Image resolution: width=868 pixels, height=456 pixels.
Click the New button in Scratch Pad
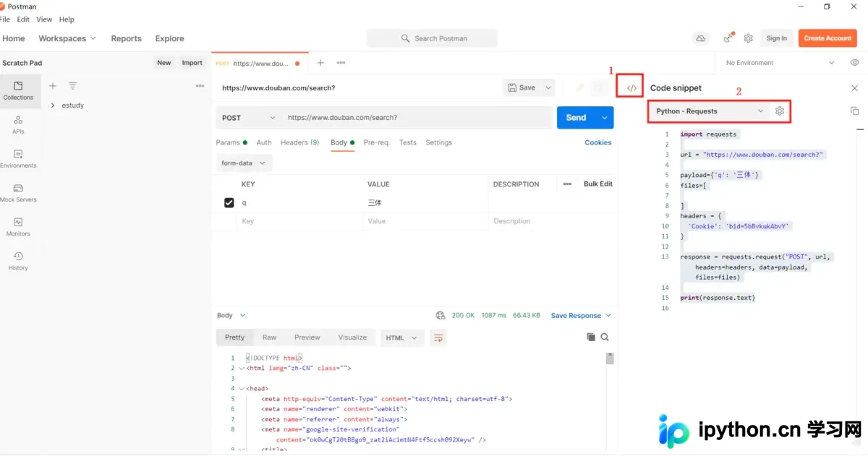(164, 63)
